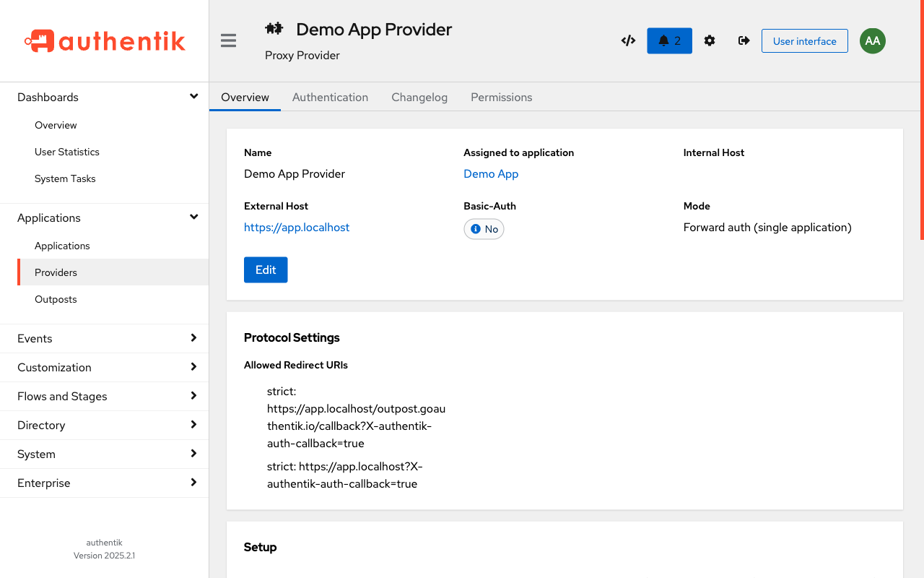Collapse the Applications sidebar section

click(105, 217)
